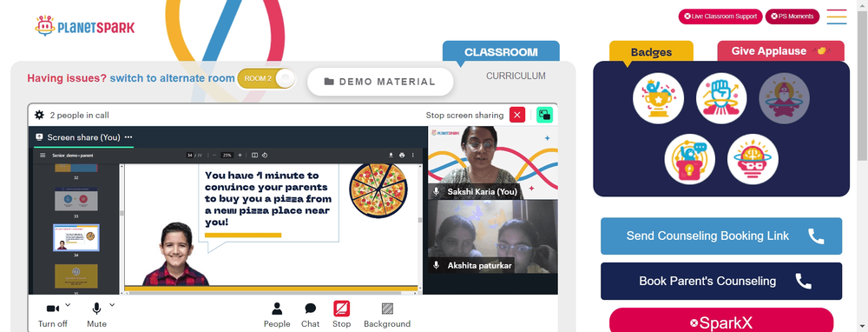
Task: Click Stop screen share button in bottom bar
Action: click(x=341, y=315)
